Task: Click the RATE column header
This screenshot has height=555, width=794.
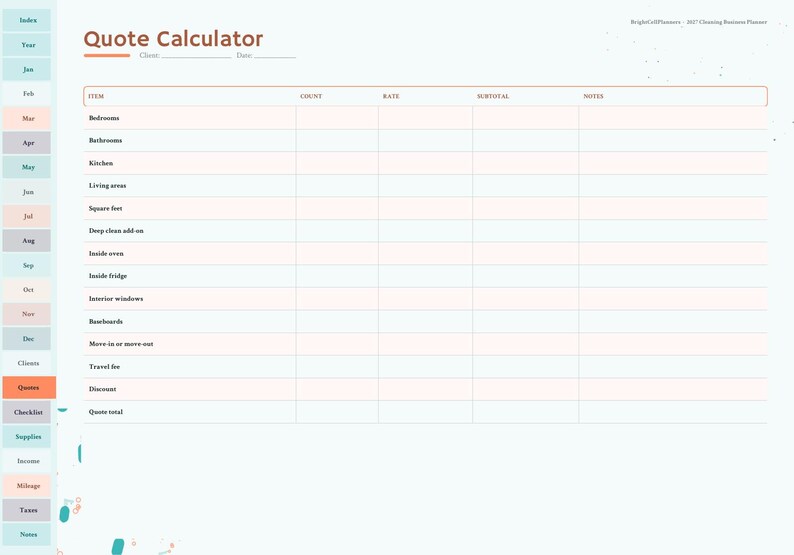Action: click(x=391, y=96)
